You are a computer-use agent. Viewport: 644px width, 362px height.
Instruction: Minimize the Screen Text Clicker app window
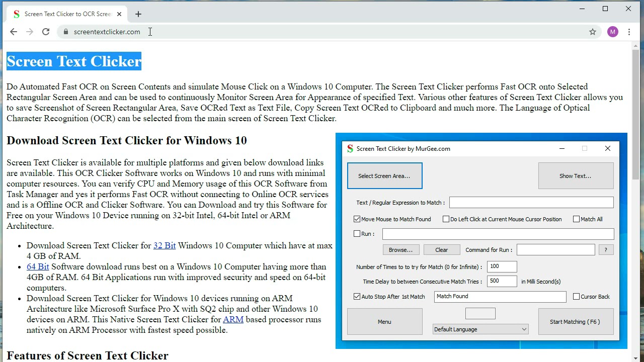click(x=562, y=148)
